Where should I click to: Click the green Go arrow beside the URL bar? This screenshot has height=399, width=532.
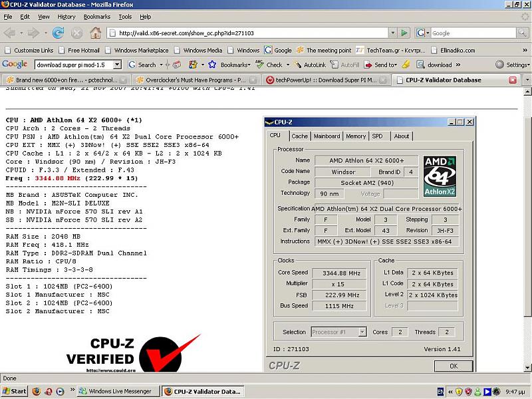(x=404, y=33)
